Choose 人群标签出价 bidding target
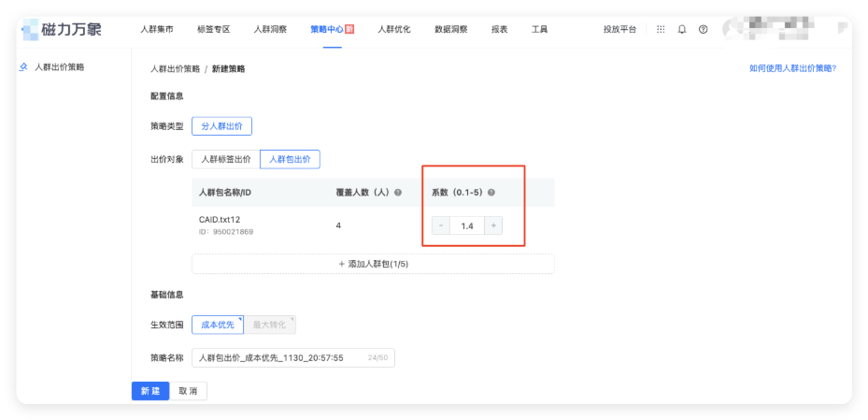The image size is (868, 420). (x=226, y=159)
